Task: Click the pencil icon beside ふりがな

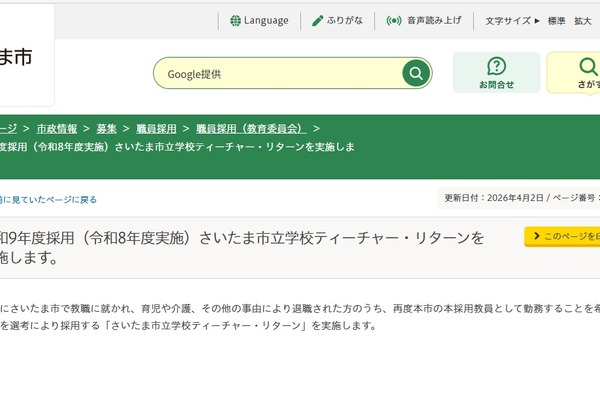Action: click(318, 21)
